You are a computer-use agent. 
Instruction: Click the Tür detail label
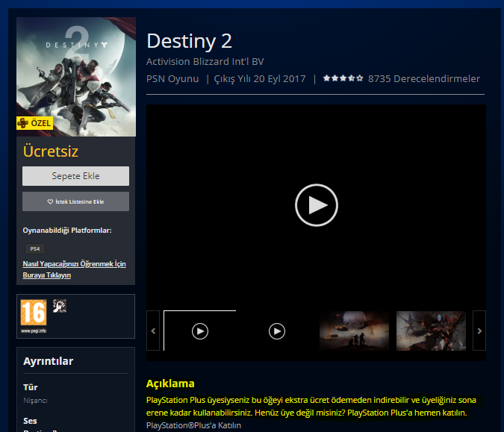click(x=30, y=387)
